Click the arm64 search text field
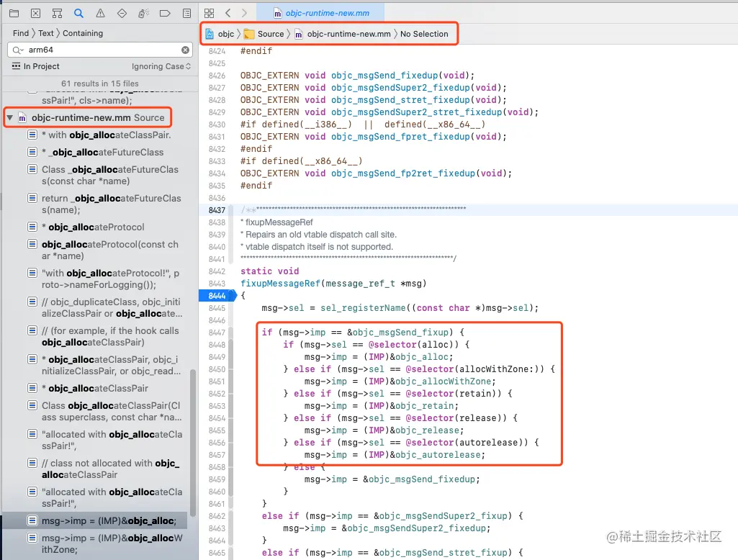The image size is (738, 560). pyautogui.click(x=102, y=50)
